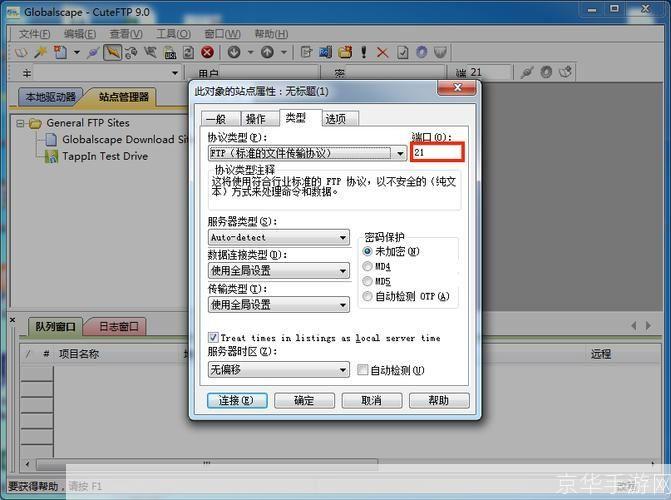This screenshot has width=671, height=500.
Task: Click the 端口 port input field
Action: pos(437,152)
